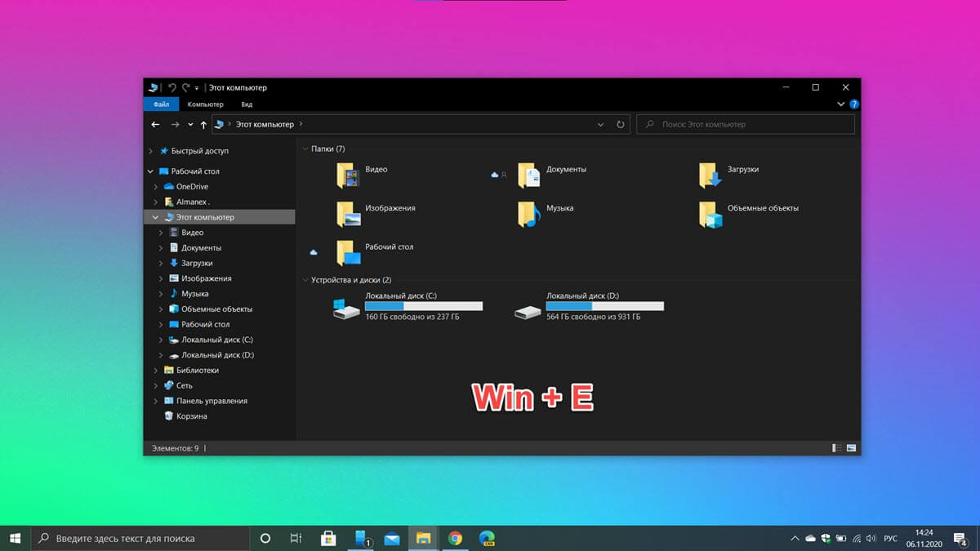Collapse the Папки (7) group
The height and width of the screenshot is (551, 980).
coord(305,149)
